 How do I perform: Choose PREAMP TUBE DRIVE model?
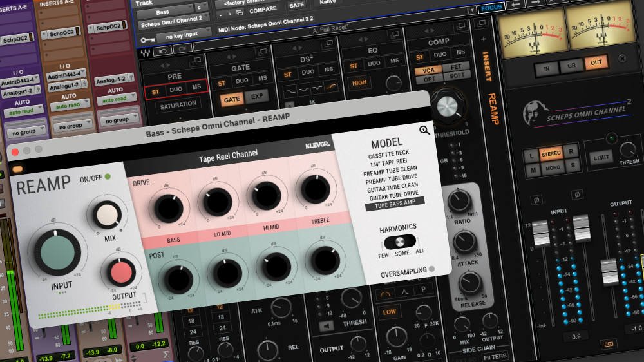coord(392,179)
